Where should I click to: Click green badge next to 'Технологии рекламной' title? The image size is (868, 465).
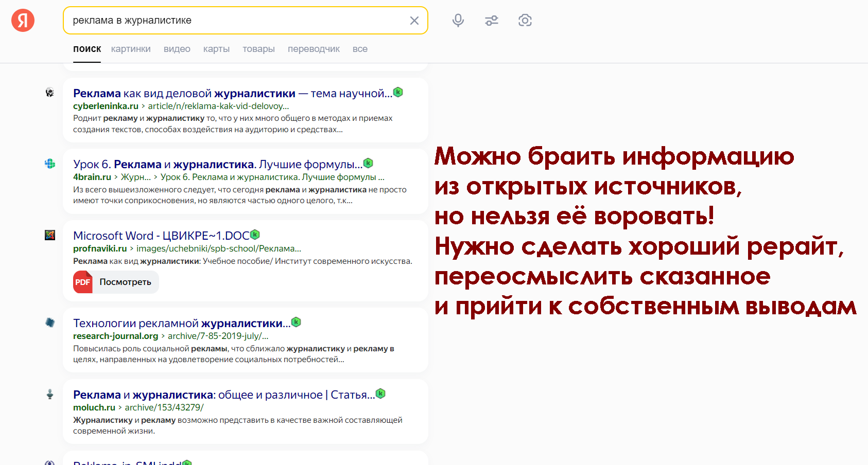[x=296, y=322]
